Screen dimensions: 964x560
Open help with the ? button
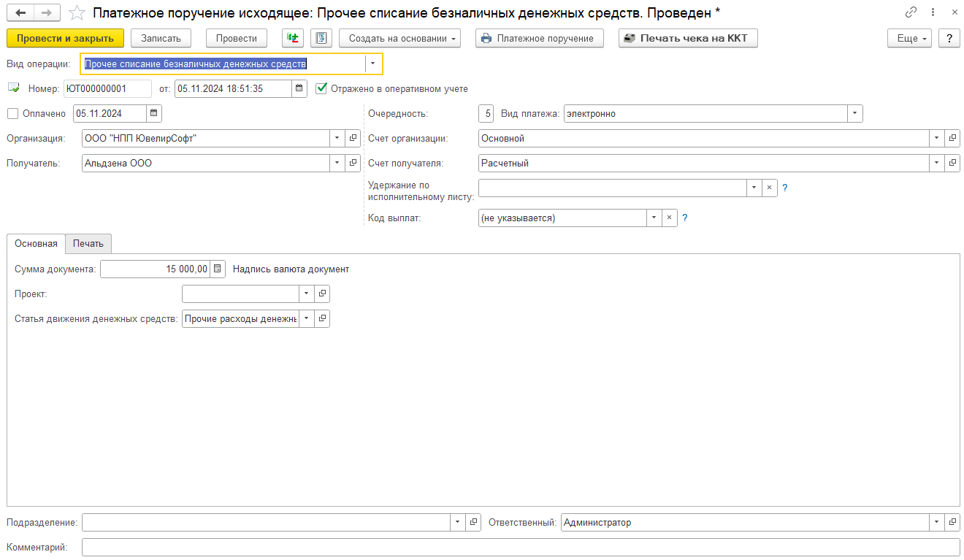[x=949, y=38]
